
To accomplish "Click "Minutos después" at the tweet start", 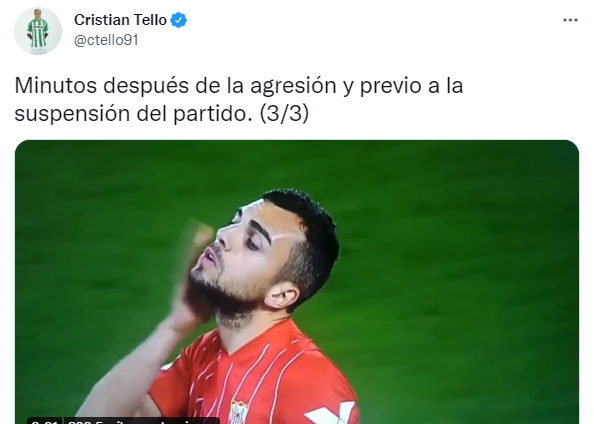I will point(102,86).
